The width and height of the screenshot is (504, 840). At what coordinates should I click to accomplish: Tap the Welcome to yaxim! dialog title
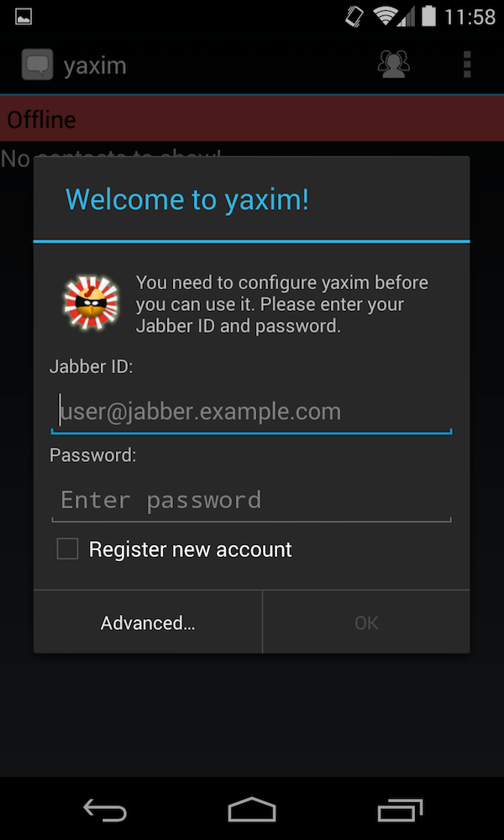pyautogui.click(x=187, y=199)
